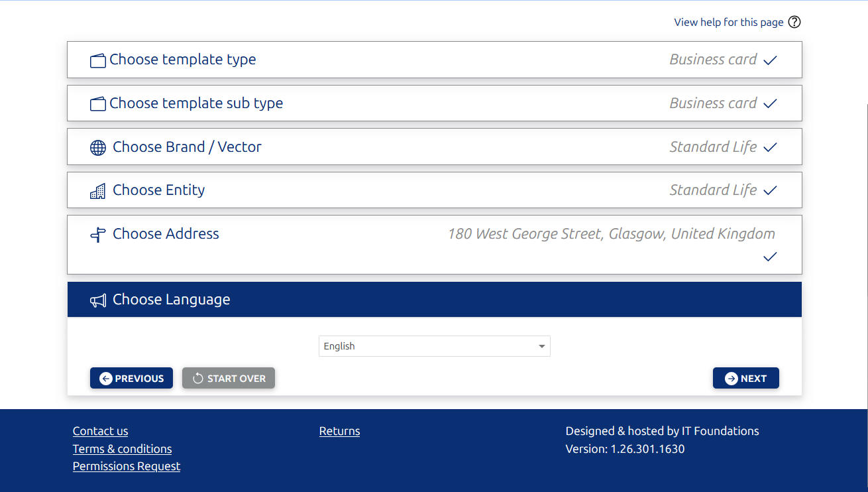
Task: Click the globe icon for Brand / Vector
Action: [98, 148]
